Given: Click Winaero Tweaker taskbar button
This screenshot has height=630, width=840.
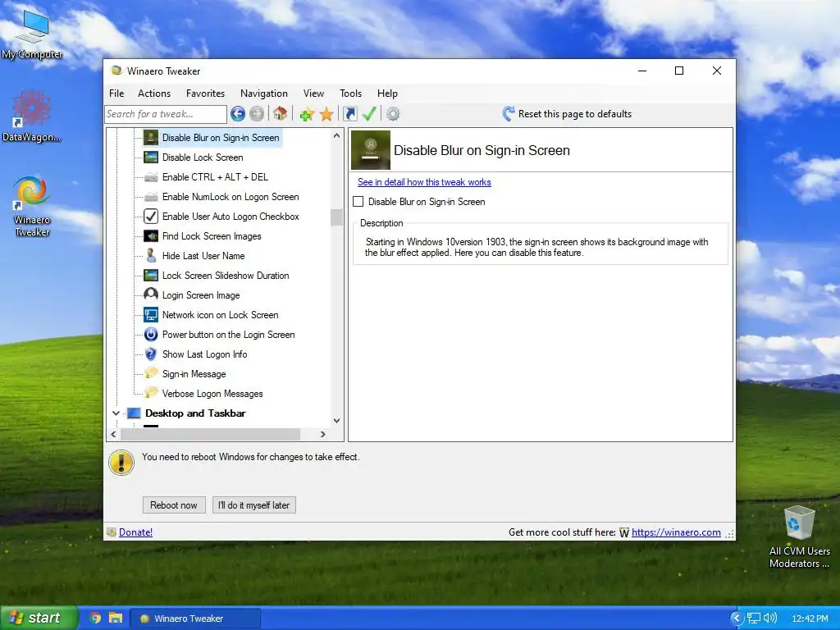Looking at the screenshot, I should (195, 619).
